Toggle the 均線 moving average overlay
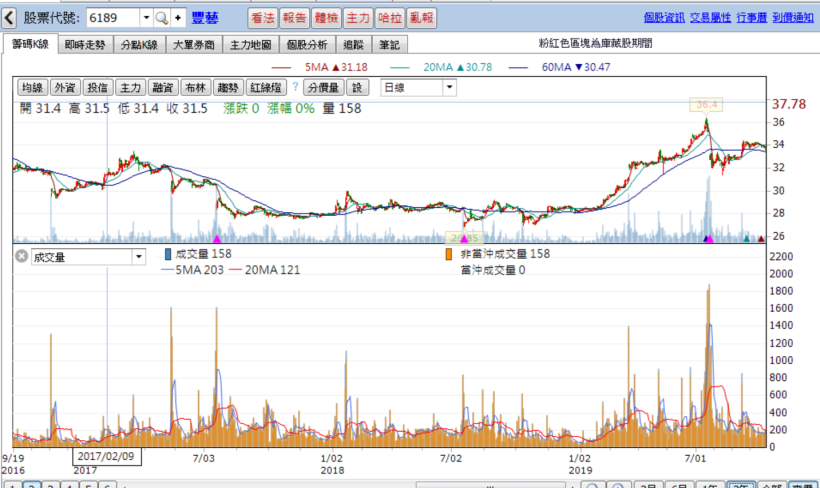Screen dimensions: 820x488 32,87
